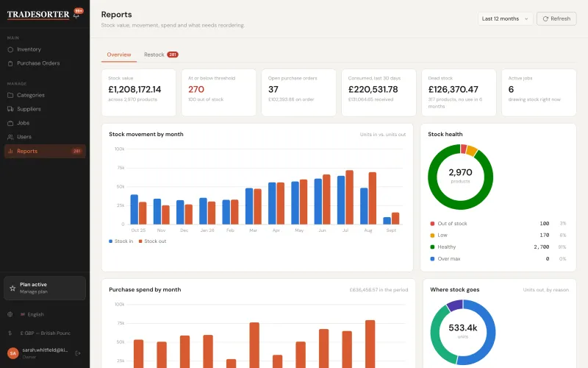Click the £636,458.57 in the period text
The image size is (588, 368).
tap(379, 290)
